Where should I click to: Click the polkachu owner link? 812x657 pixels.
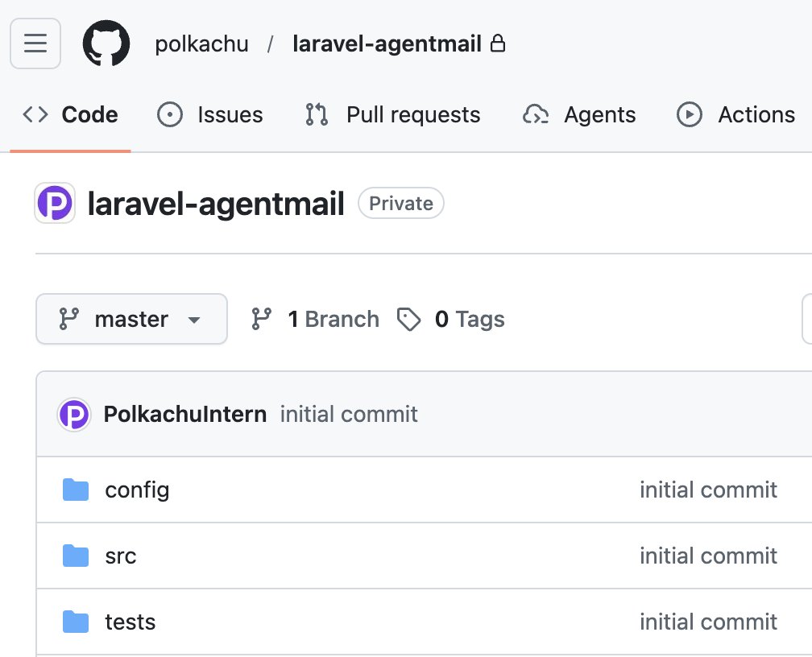[x=201, y=44]
